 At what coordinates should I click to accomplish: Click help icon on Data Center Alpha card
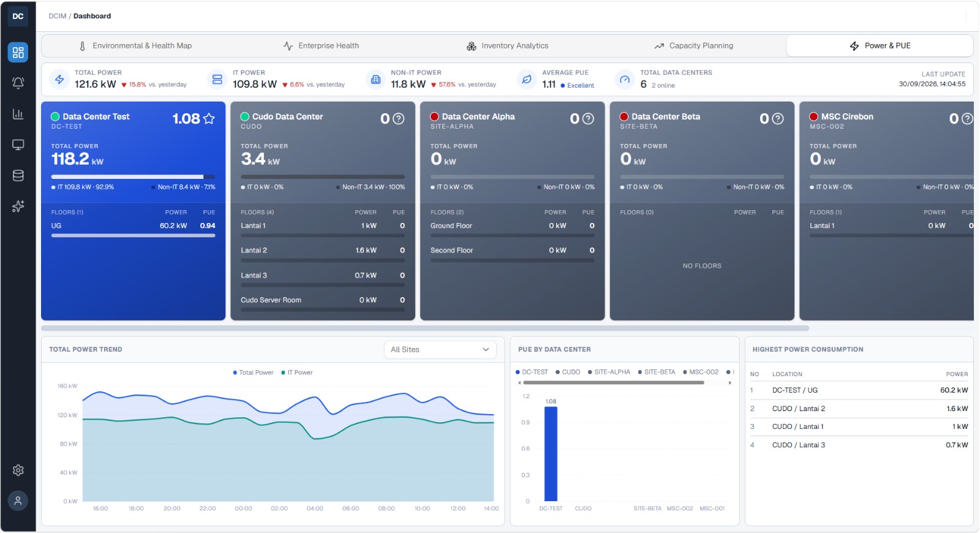[x=588, y=119]
